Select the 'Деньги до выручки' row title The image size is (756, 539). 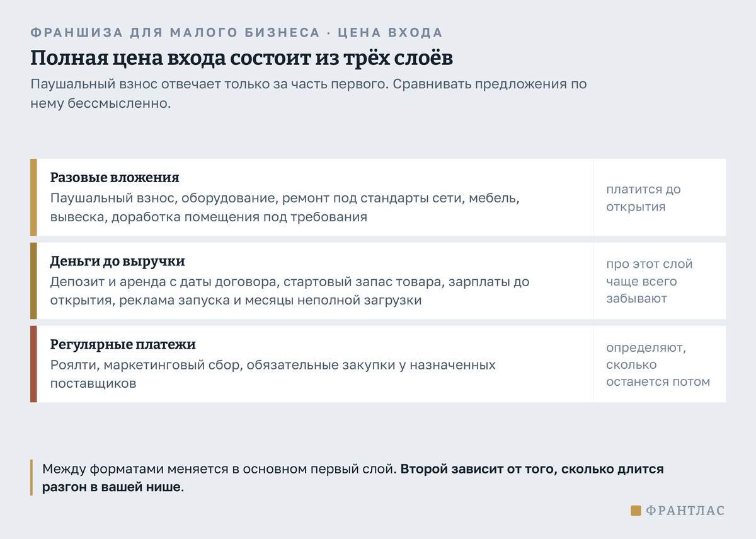click(118, 261)
